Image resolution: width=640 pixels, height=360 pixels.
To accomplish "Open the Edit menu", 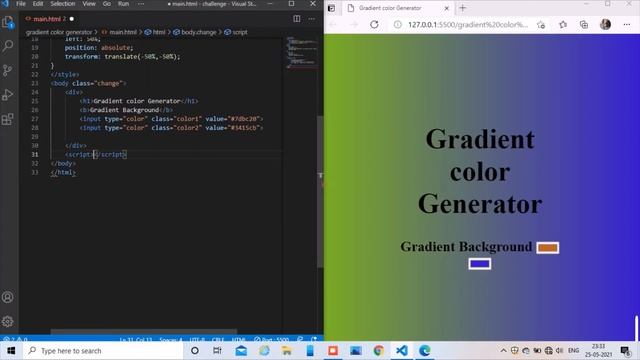I will [38, 4].
